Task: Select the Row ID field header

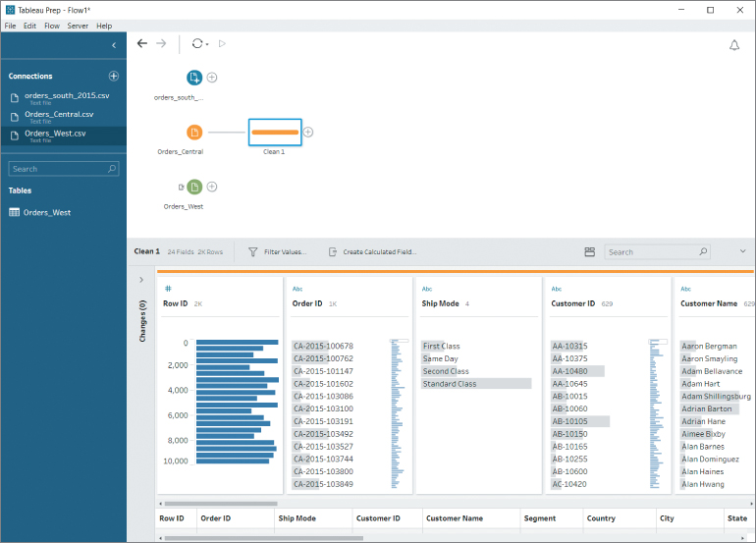Action: [x=175, y=303]
